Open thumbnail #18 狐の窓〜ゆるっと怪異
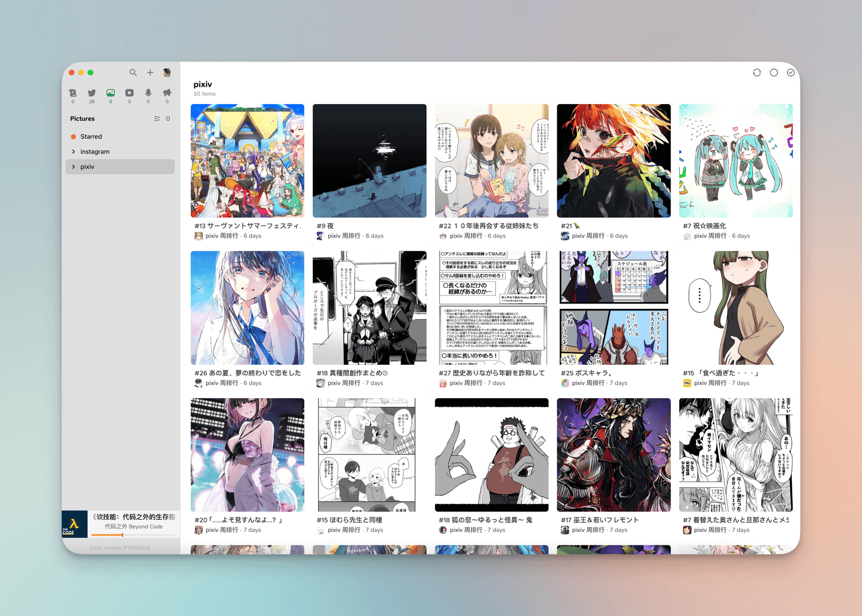The height and width of the screenshot is (616, 862). point(492,455)
